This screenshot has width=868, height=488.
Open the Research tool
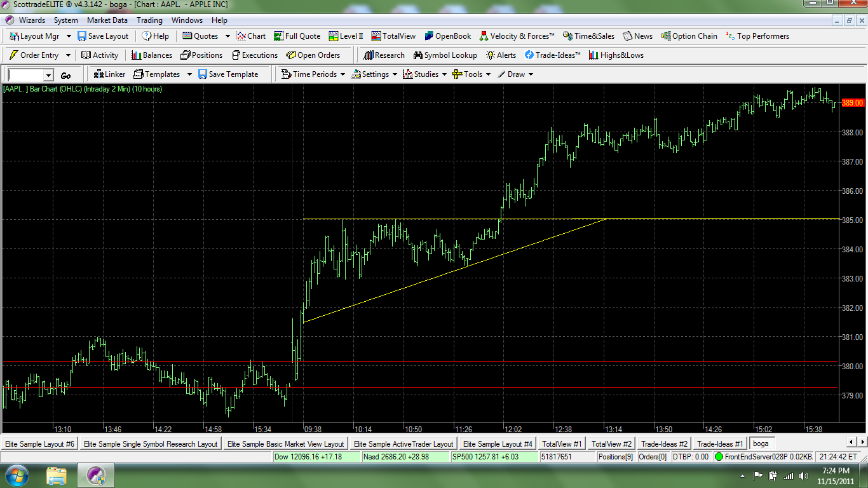[384, 55]
